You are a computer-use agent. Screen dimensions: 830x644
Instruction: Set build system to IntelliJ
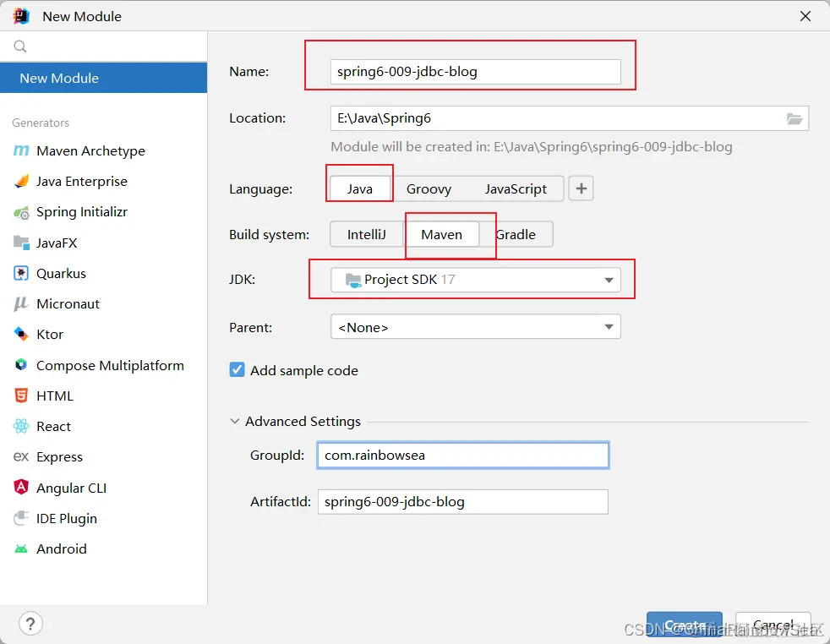click(366, 234)
